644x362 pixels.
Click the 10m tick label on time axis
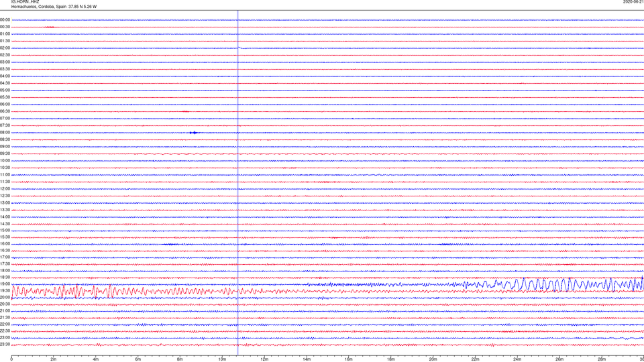coord(222,359)
